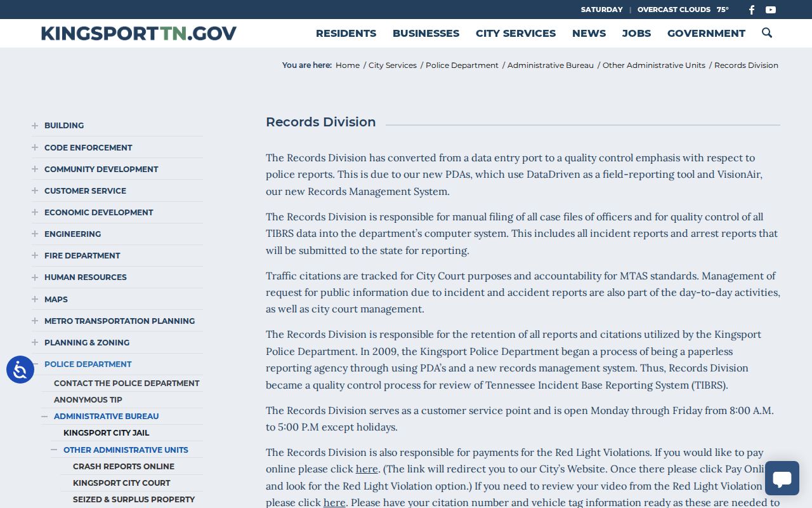Expand the Community Development section
Screen dimensions: 812x508
point(35,169)
